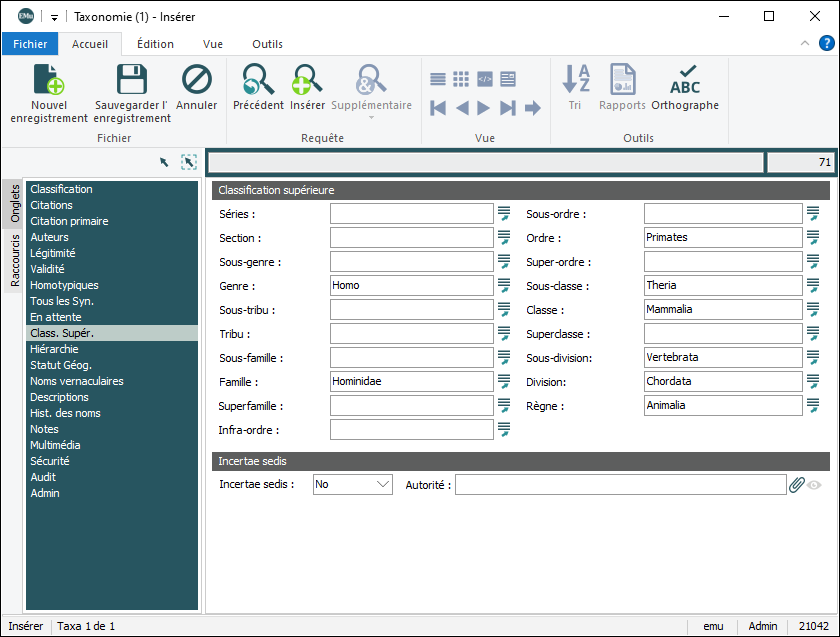Click the Annuler cancel icon

(x=196, y=80)
